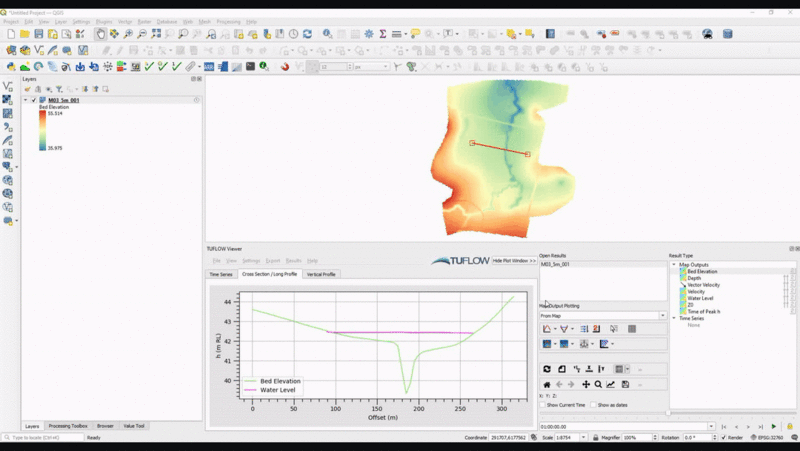
Task: Switch to the Vertical Profile tab
Action: click(x=321, y=274)
